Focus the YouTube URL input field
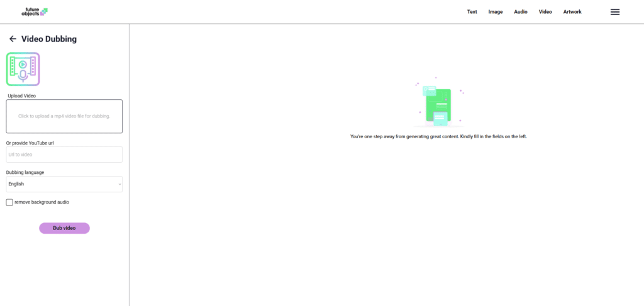The image size is (644, 306). click(x=64, y=155)
